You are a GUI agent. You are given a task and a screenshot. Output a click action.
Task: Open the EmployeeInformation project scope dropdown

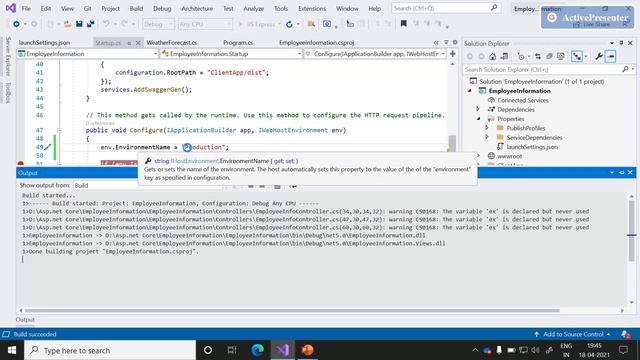pos(87,53)
